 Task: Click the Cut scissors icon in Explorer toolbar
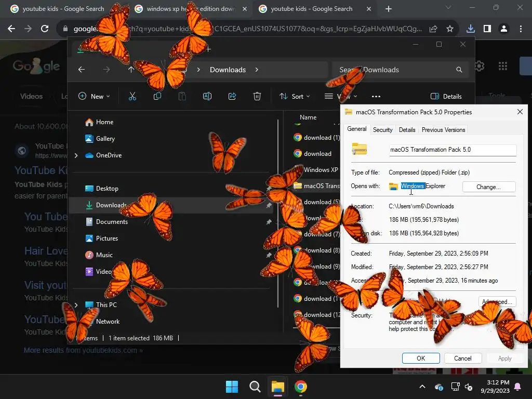(x=132, y=96)
